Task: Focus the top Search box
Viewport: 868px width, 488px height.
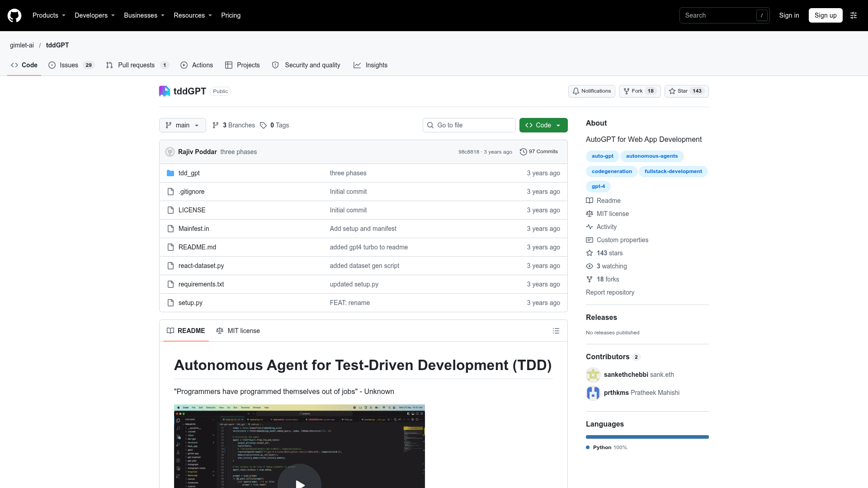Action: pos(724,15)
